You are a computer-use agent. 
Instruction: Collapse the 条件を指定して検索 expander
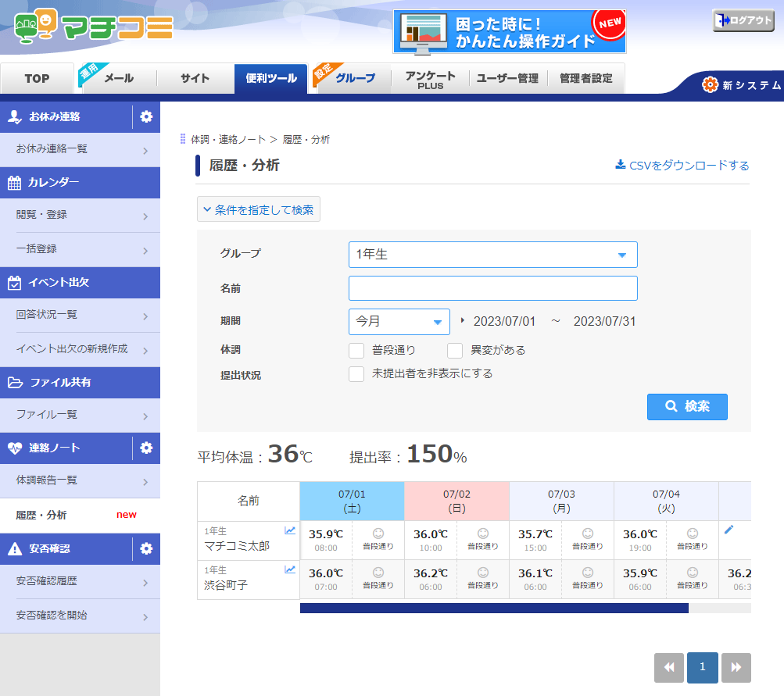[259, 209]
